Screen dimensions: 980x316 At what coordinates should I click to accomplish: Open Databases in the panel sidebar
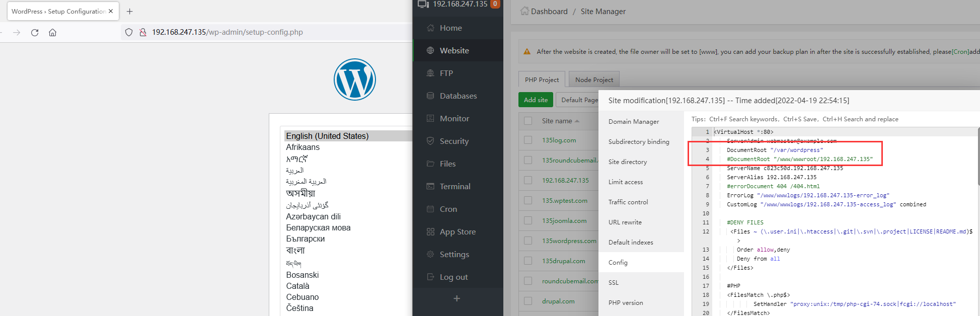458,96
